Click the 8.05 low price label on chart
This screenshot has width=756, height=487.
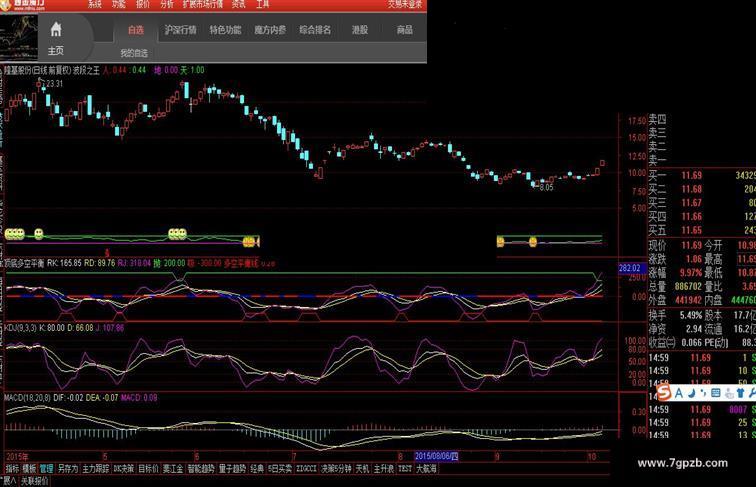(546, 188)
